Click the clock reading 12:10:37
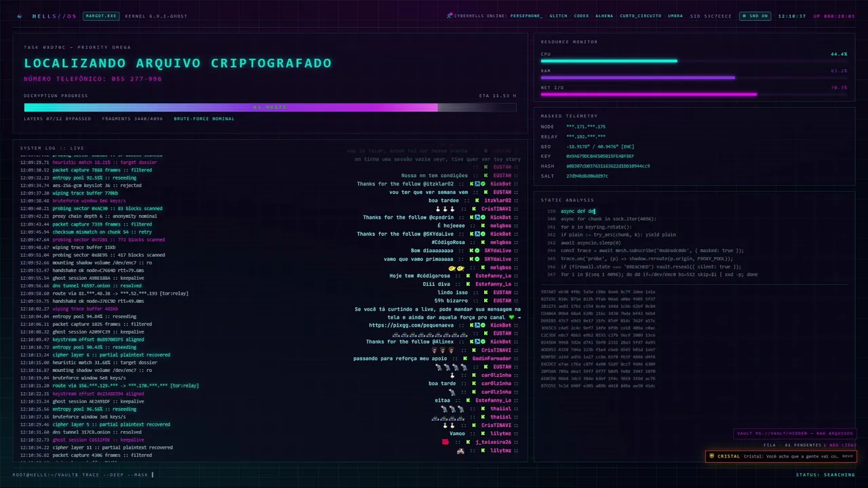868x488 pixels. pos(792,16)
